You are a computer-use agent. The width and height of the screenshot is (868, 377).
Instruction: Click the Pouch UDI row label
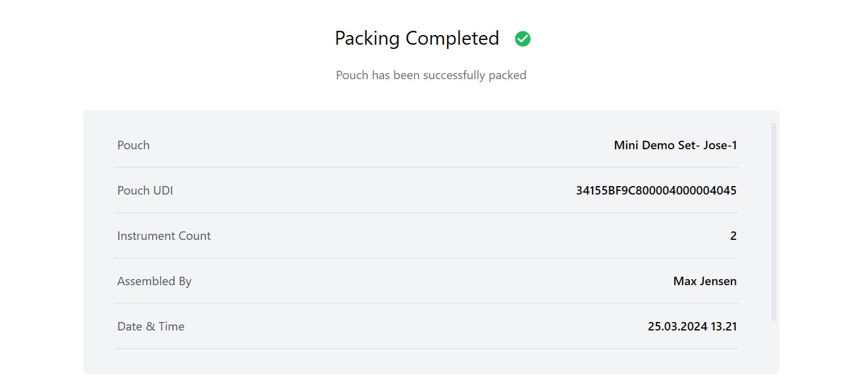(145, 190)
